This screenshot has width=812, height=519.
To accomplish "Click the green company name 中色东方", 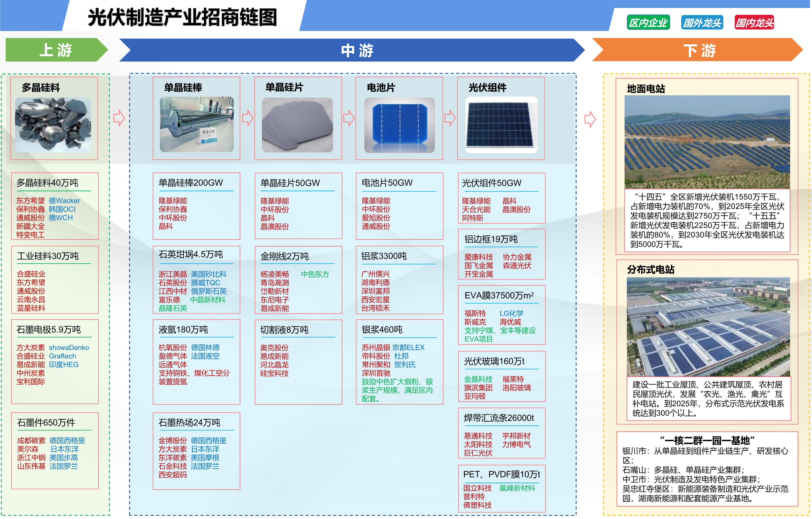I will [315, 274].
